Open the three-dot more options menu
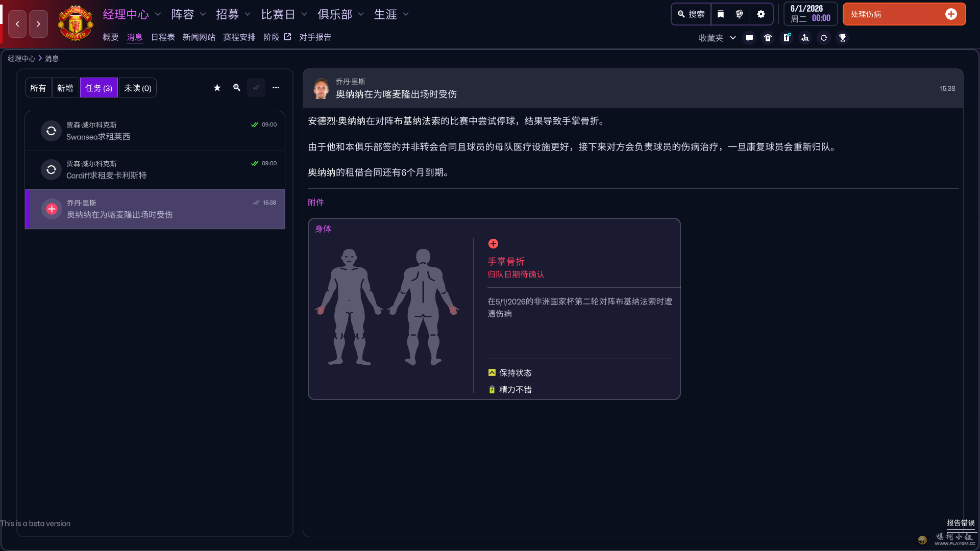This screenshot has width=980, height=551. (276, 88)
